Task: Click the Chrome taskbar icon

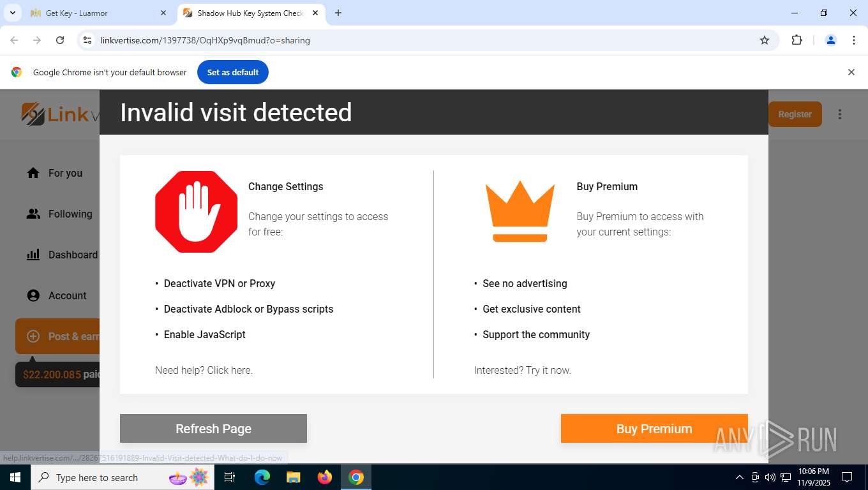Action: (x=356, y=477)
